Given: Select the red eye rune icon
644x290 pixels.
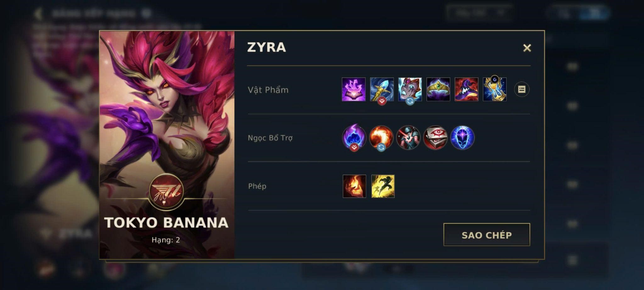Looking at the screenshot, I should [x=435, y=137].
